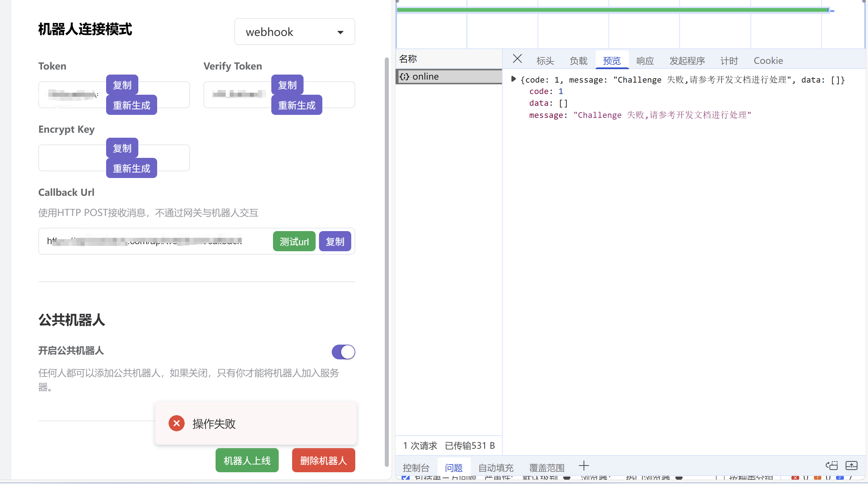Click the green network timeline overview bar

tap(606, 10)
